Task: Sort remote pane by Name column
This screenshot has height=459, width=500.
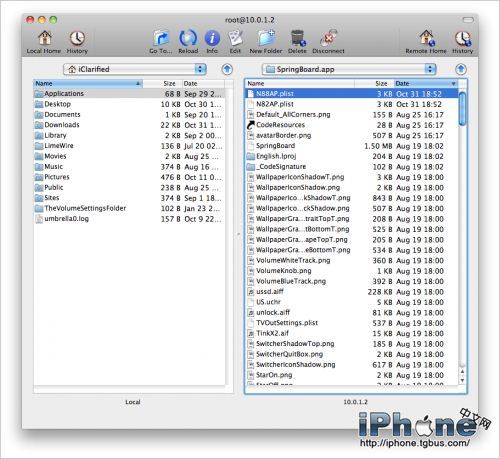Action: [x=300, y=83]
